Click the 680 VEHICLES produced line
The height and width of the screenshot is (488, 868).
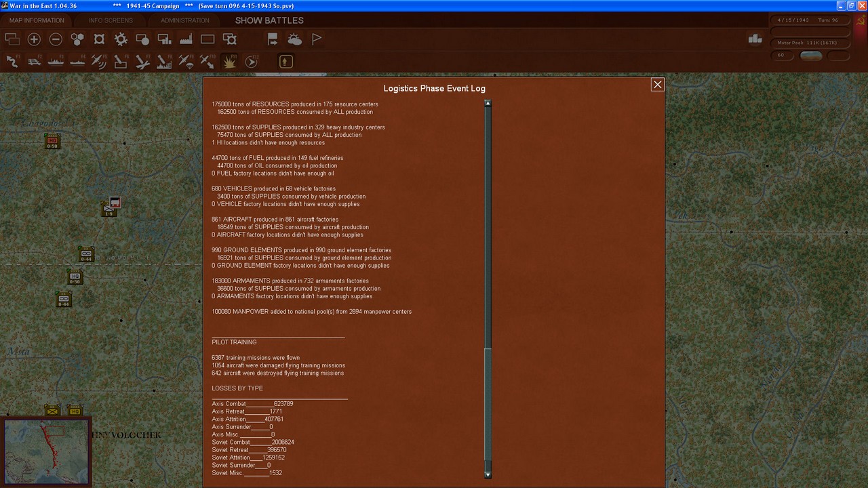point(273,188)
